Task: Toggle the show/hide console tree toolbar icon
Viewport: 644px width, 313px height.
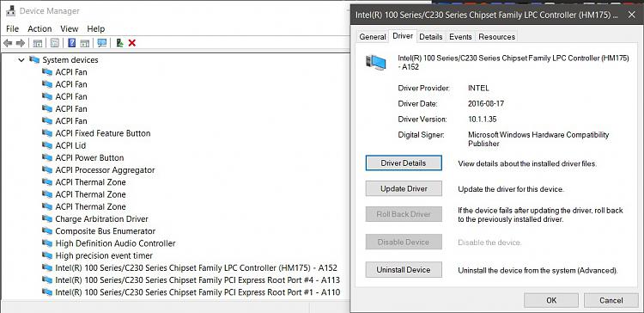Action: tap(38, 43)
